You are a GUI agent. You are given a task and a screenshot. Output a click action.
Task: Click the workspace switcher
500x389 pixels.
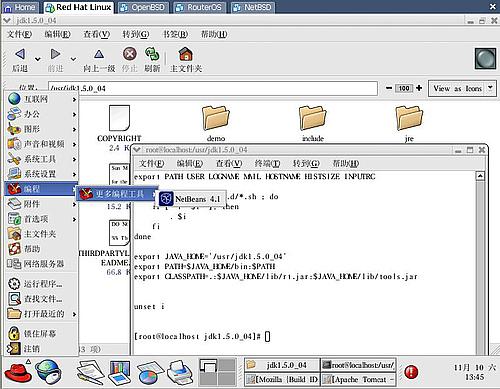(x=218, y=372)
